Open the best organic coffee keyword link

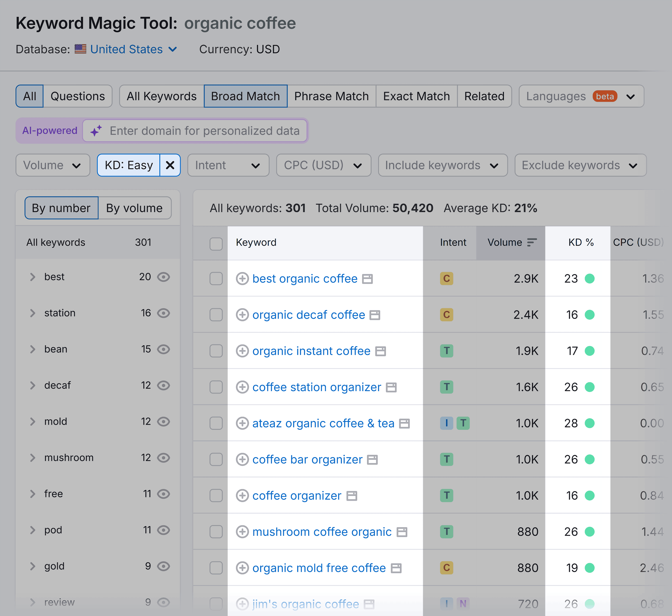[305, 278]
